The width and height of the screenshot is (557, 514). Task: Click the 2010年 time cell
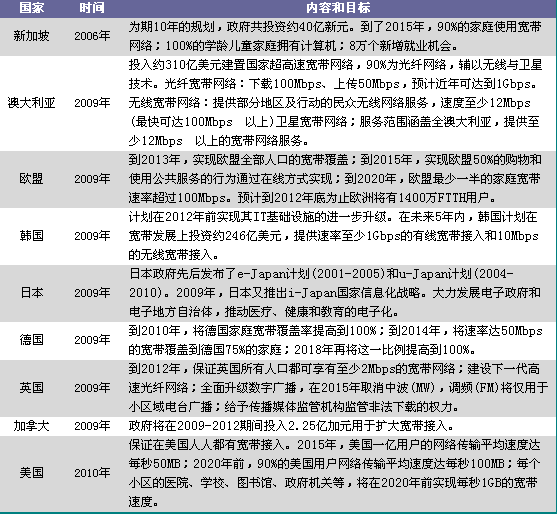92,473
